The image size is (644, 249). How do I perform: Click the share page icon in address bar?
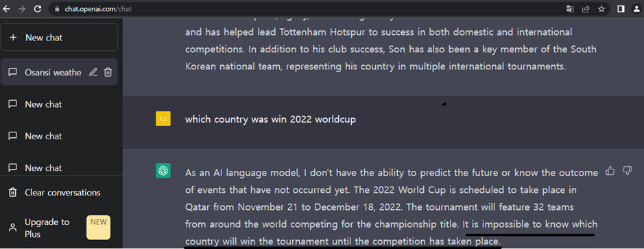(x=586, y=9)
